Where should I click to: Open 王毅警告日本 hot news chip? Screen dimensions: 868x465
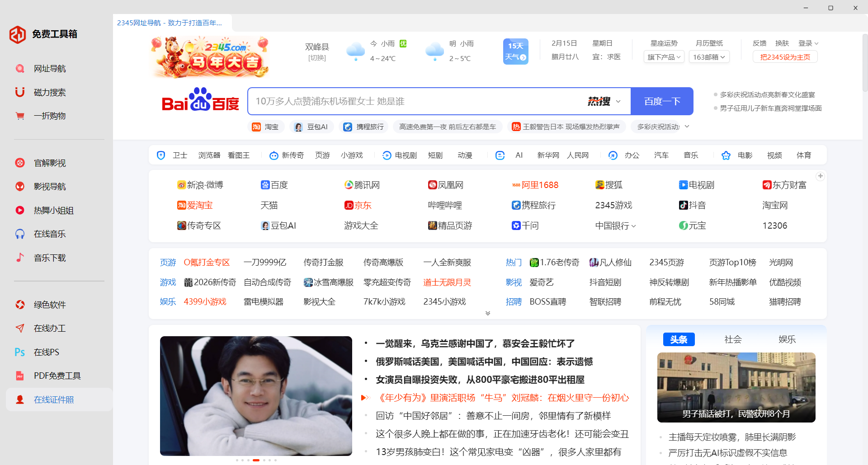566,127
